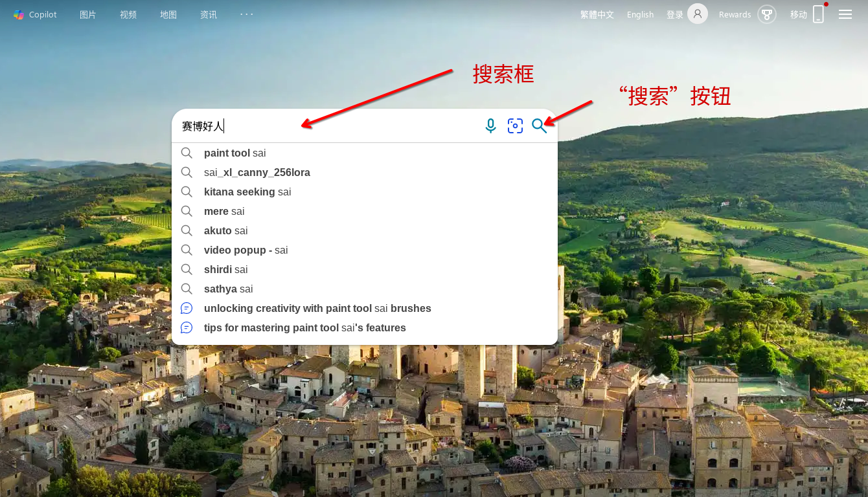Screen dimensions: 868x497
Task: Pick chat suggestion about mastering paint tool sai's features
Action: pos(304,328)
